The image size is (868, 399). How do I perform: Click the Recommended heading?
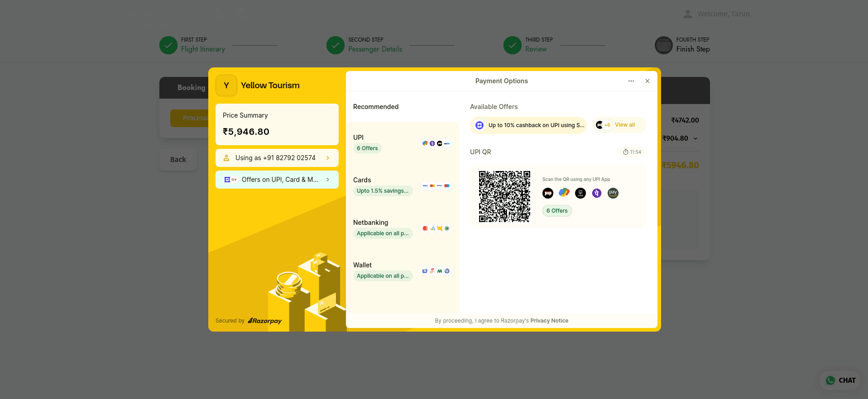[376, 107]
